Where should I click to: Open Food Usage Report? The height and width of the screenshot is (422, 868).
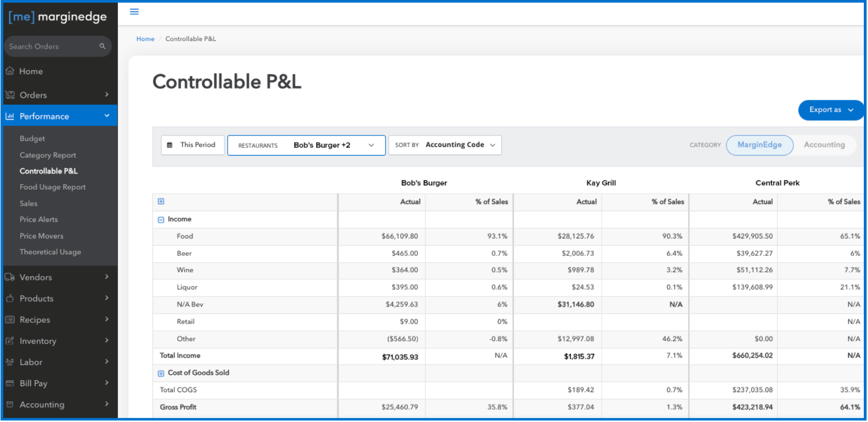(x=53, y=187)
